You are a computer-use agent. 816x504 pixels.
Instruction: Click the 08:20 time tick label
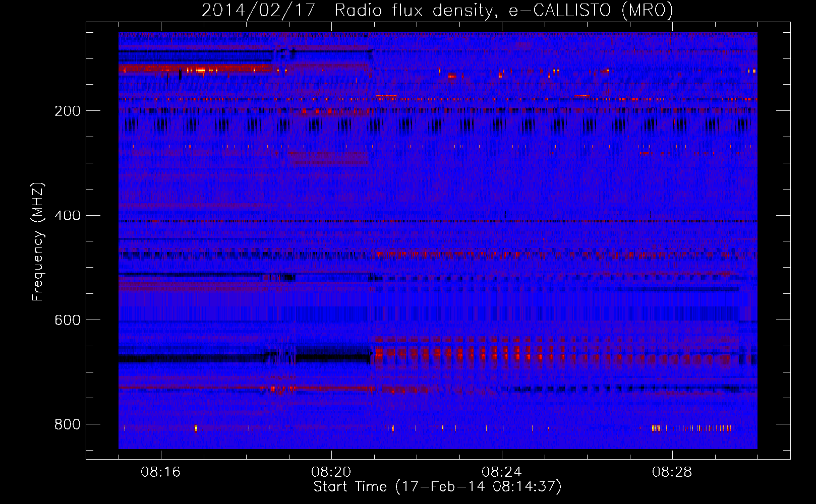click(x=331, y=472)
